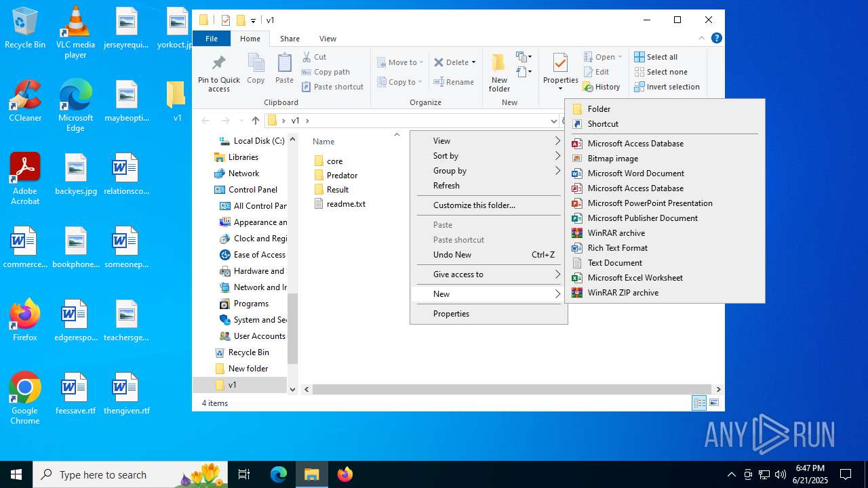Click Invert selection in ribbon

pyautogui.click(x=667, y=87)
